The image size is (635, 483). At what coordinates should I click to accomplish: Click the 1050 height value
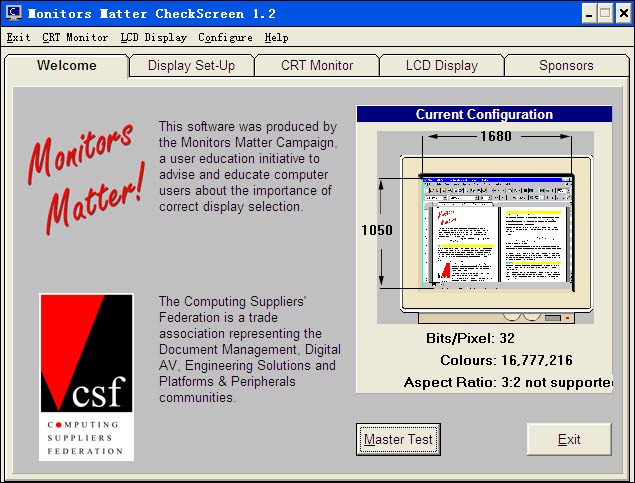pyautogui.click(x=377, y=230)
